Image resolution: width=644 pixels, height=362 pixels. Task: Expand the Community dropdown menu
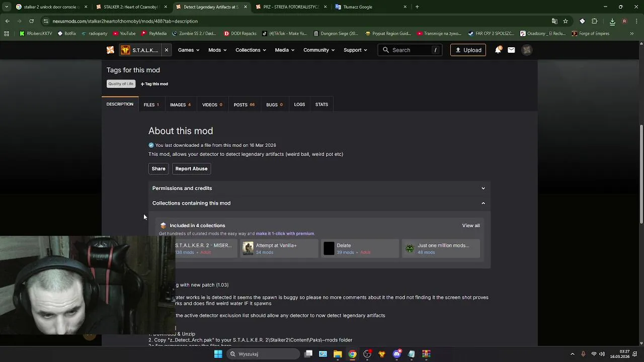click(319, 50)
